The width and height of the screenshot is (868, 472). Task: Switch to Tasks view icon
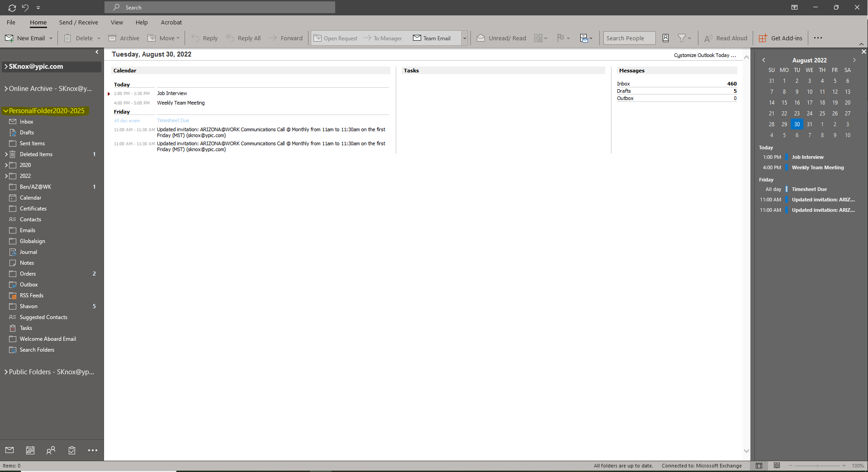point(72,450)
